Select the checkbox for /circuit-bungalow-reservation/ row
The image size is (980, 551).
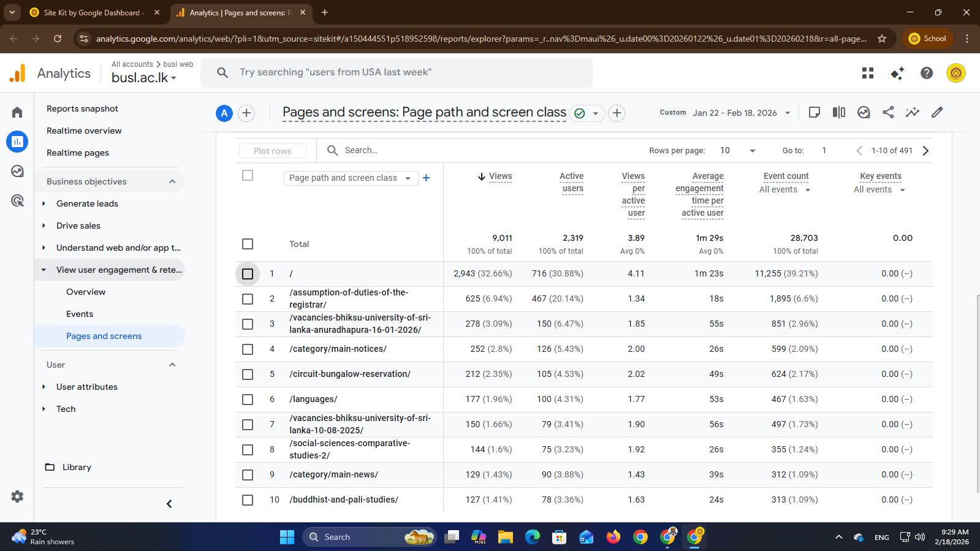[x=248, y=374]
